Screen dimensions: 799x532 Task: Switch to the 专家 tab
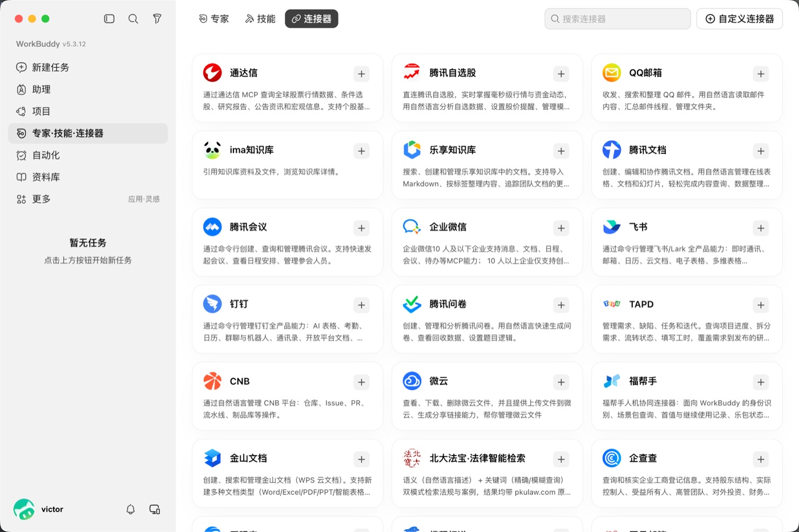[x=214, y=19]
